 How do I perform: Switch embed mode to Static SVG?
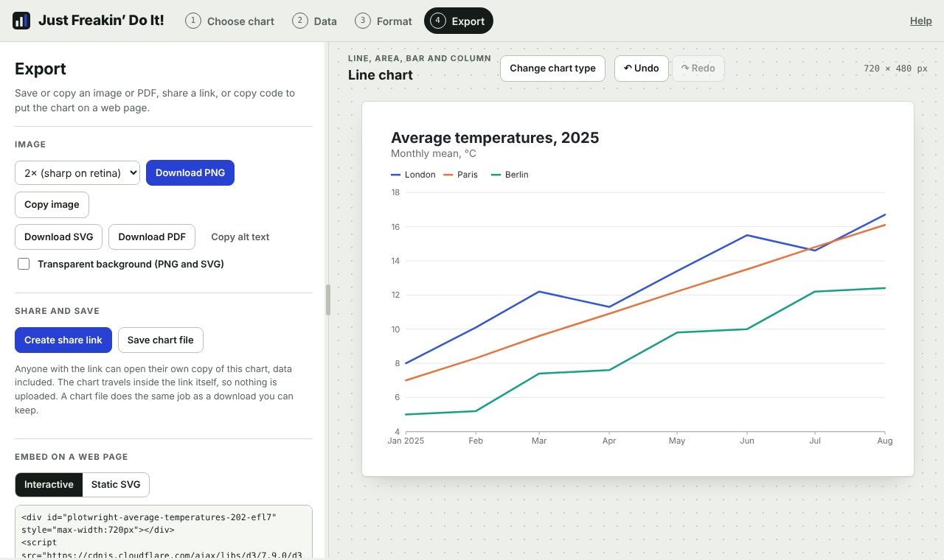(116, 485)
